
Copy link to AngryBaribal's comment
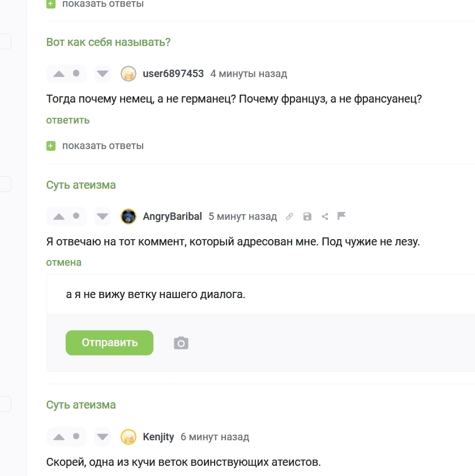click(x=289, y=216)
